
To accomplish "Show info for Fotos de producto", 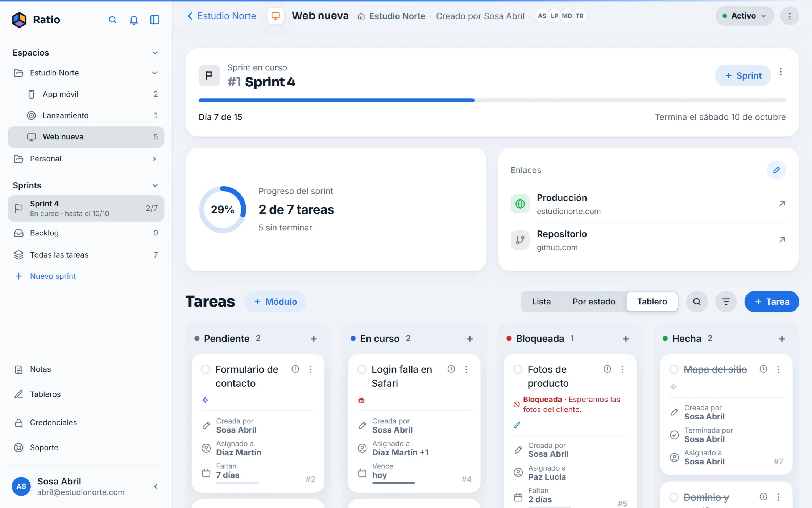I will [607, 369].
